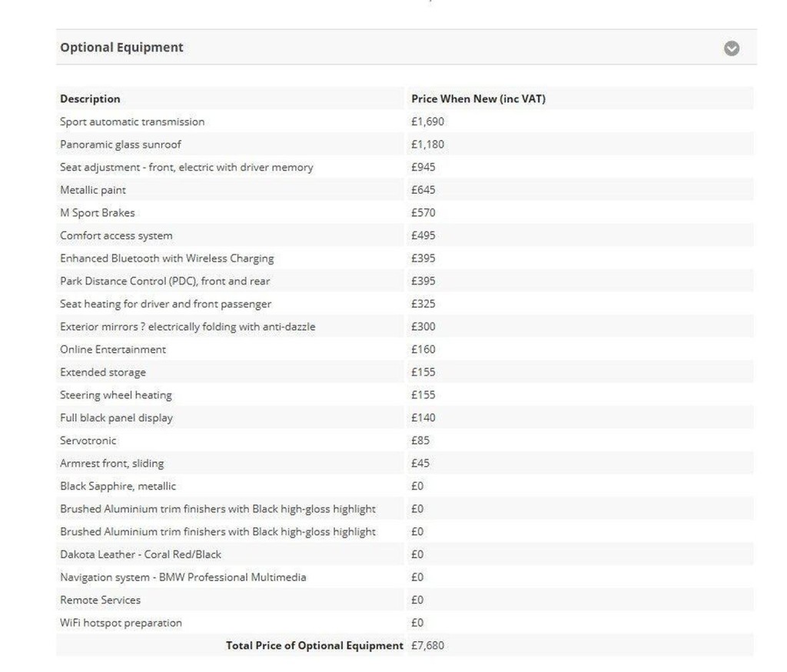Click the Description column header
The image size is (787, 672).
coord(90,98)
